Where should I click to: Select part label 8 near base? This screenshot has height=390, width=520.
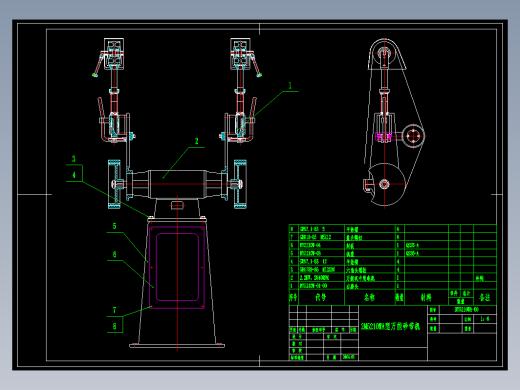click(114, 326)
